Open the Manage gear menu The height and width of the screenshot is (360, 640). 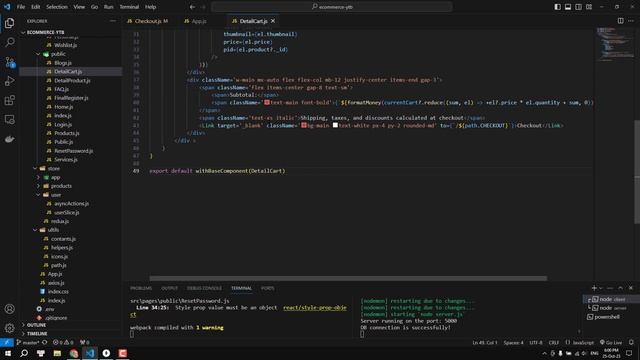(x=10, y=328)
